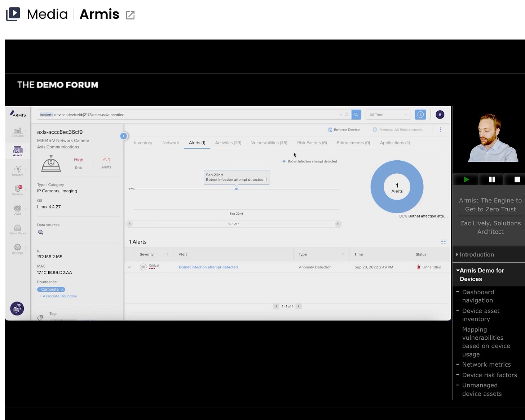525x420 pixels.
Task: Open the Risk Factors (6) tab
Action: pos(312,143)
